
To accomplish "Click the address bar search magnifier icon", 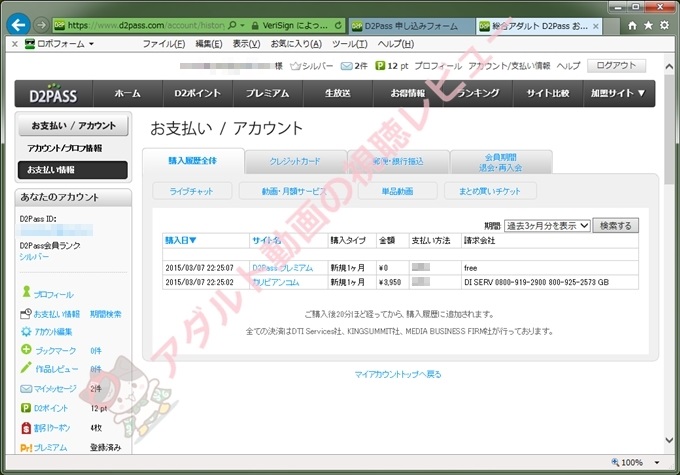I will [x=232, y=25].
